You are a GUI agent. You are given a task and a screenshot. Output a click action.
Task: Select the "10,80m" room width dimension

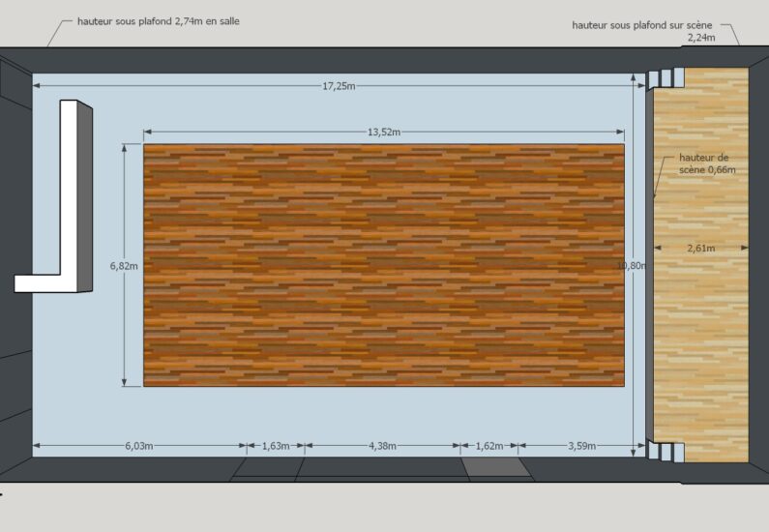(x=632, y=266)
